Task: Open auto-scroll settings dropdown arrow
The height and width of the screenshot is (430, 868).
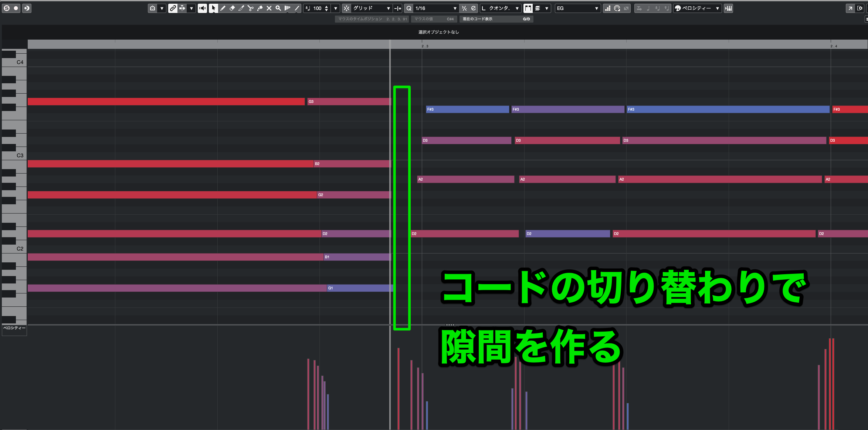Action: click(x=191, y=8)
